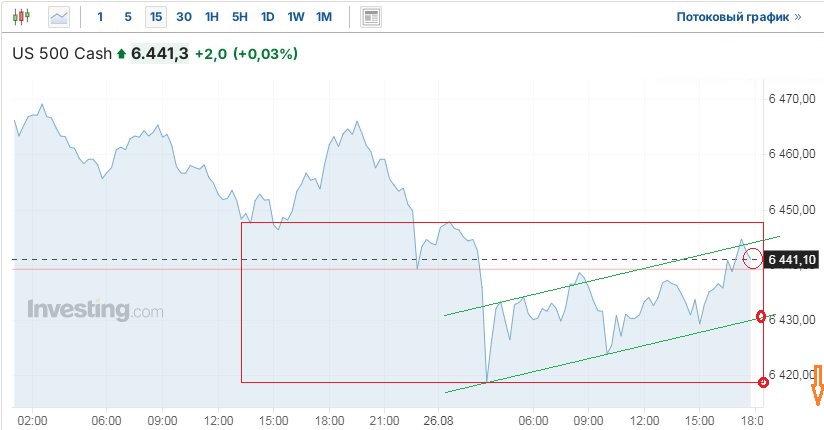The width and height of the screenshot is (824, 430).
Task: Choose the 5H timeframe
Action: click(239, 17)
